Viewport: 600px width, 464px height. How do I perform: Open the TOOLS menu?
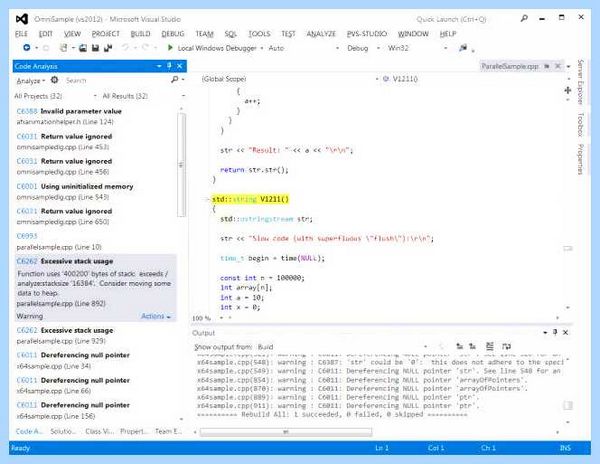click(x=259, y=34)
